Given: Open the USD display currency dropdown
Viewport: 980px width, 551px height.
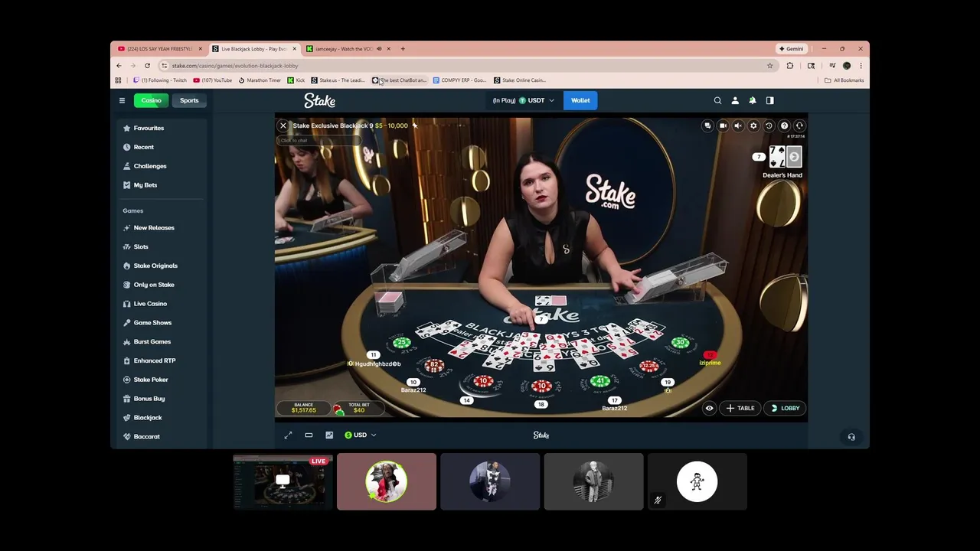Looking at the screenshot, I should click(360, 435).
